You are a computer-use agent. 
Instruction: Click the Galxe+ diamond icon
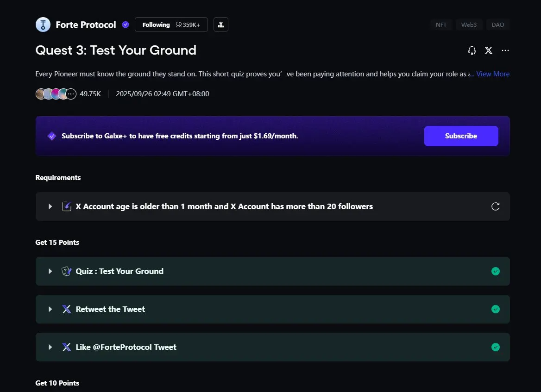coord(52,136)
